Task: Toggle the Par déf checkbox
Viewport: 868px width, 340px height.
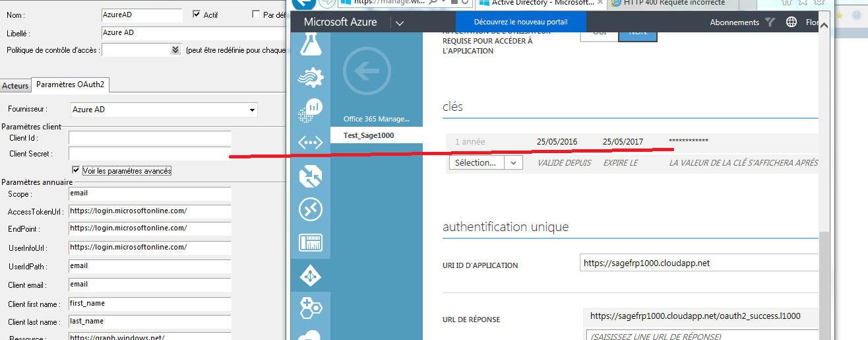Action: coord(256,14)
